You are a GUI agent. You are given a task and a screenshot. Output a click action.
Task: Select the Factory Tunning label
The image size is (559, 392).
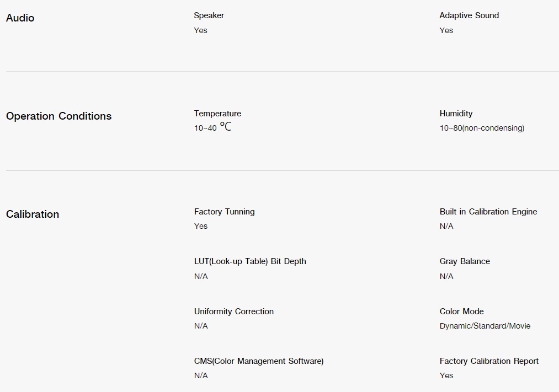(x=224, y=212)
